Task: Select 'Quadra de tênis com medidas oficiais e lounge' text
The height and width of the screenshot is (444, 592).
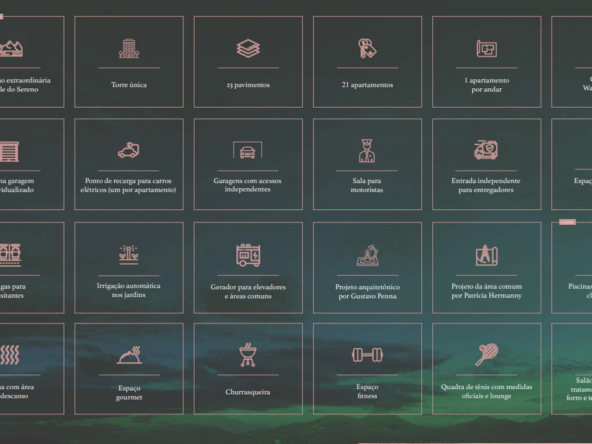Action: click(x=487, y=392)
